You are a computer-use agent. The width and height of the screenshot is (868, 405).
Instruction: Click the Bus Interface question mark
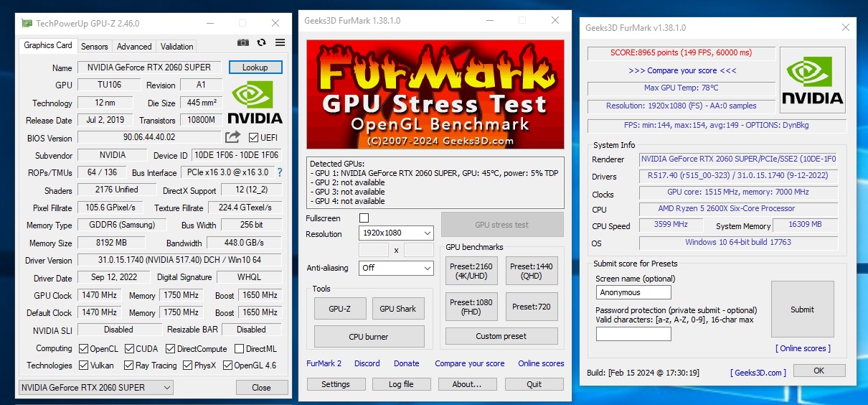click(x=280, y=172)
